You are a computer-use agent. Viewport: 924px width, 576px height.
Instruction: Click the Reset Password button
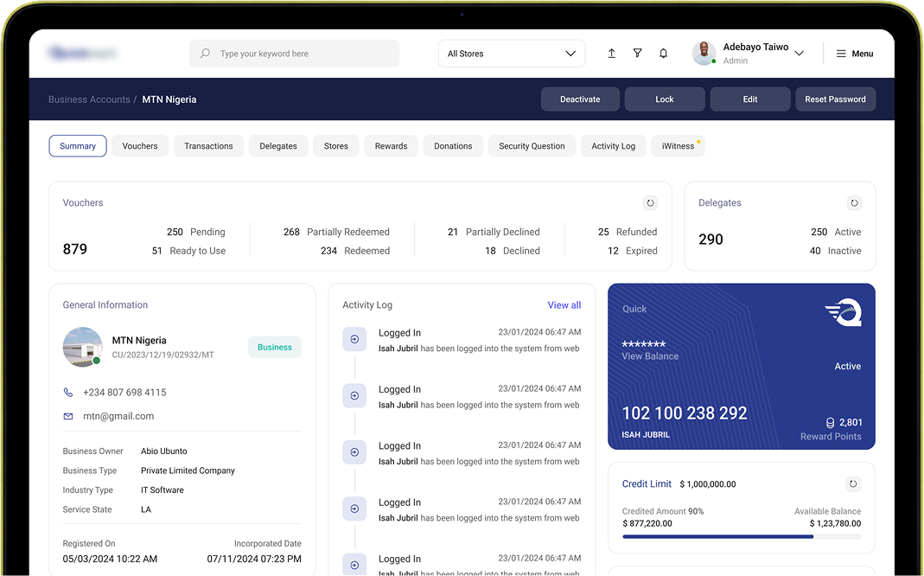coord(836,99)
